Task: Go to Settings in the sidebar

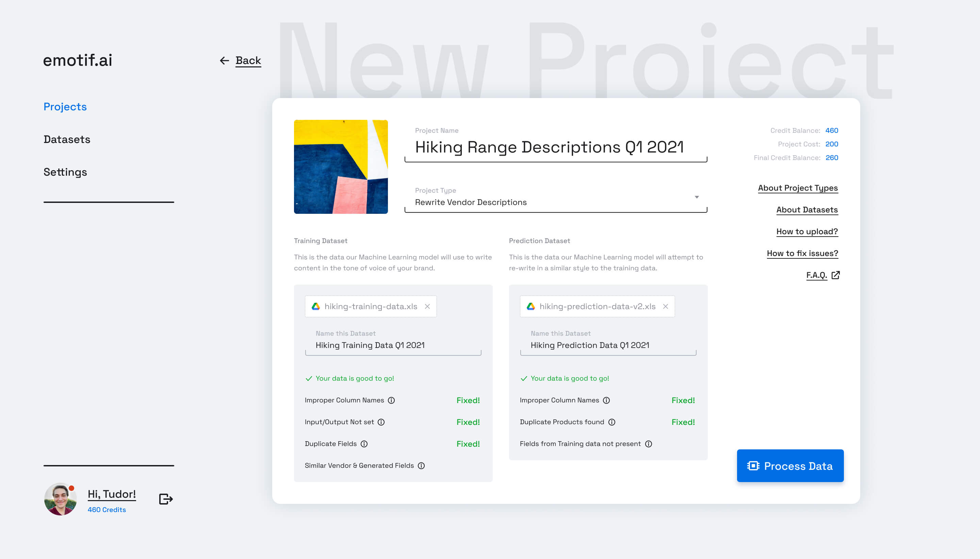Action: pos(65,172)
